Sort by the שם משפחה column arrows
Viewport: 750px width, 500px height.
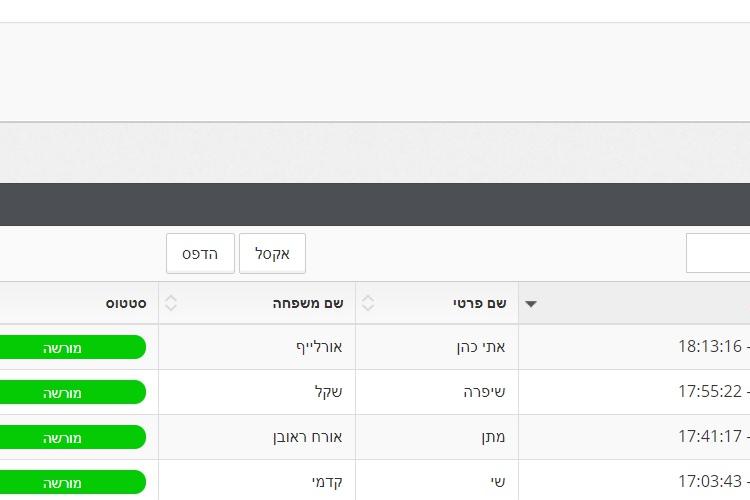click(x=171, y=303)
